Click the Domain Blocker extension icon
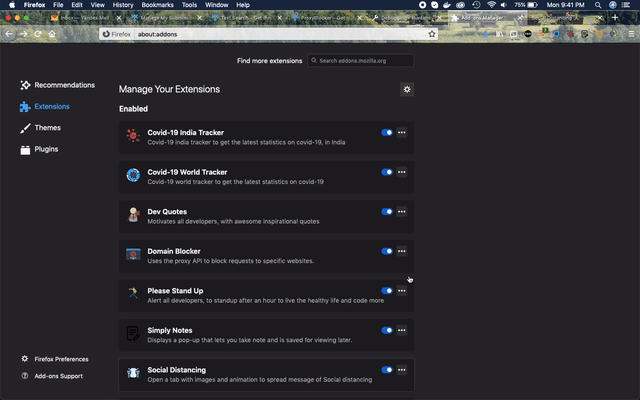Screen dimensions: 640x400 [133, 254]
